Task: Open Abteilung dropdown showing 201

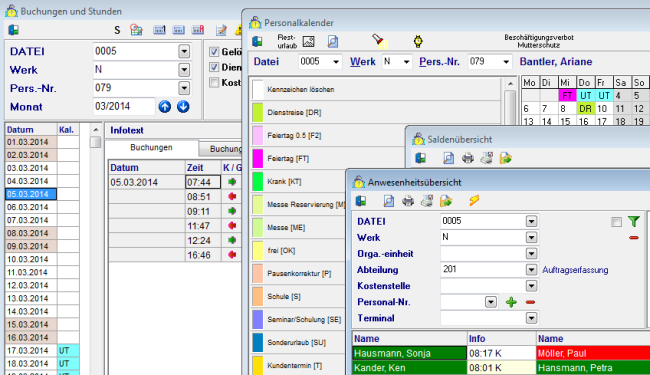Action: pos(531,270)
